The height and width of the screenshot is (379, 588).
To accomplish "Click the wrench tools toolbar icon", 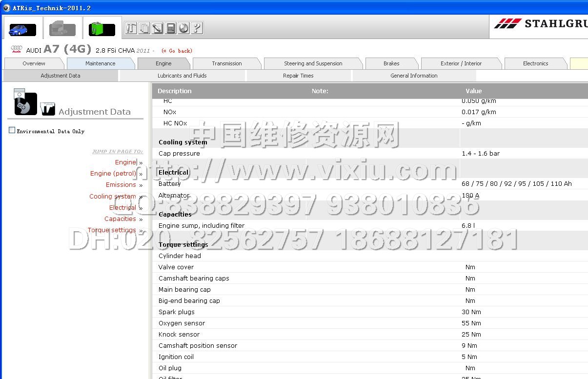I will tap(131, 28).
